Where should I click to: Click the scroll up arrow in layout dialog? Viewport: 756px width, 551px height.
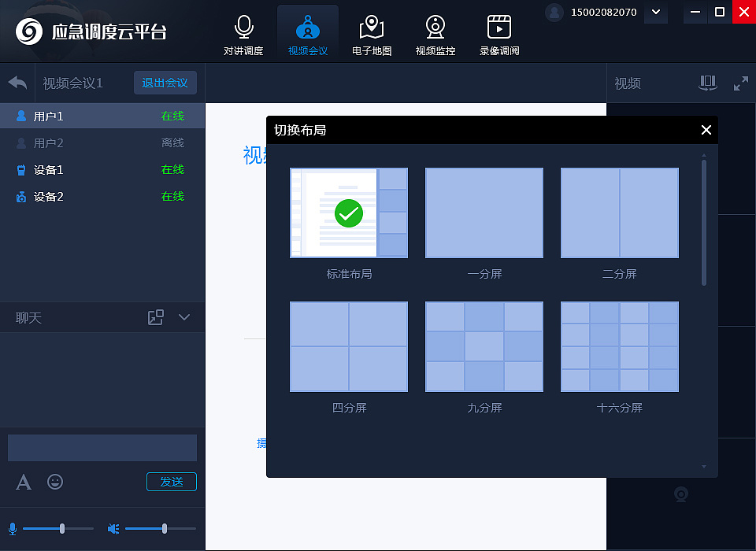pos(704,155)
